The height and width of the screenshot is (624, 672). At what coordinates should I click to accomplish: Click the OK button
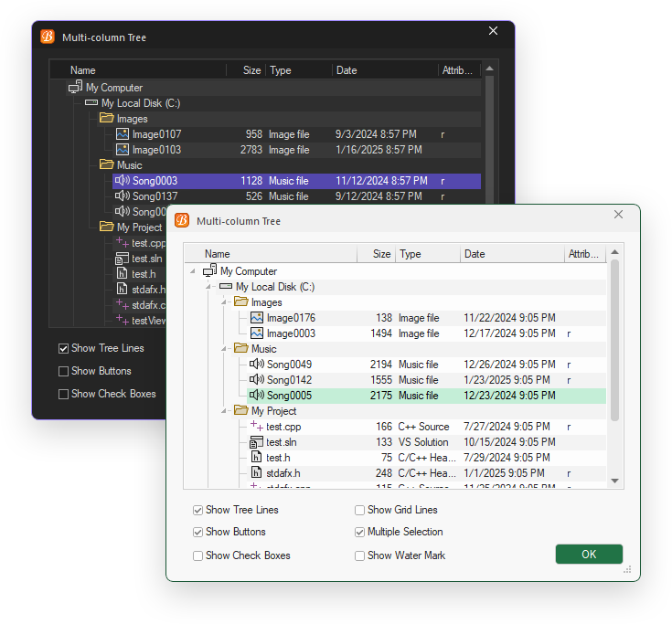click(x=589, y=555)
